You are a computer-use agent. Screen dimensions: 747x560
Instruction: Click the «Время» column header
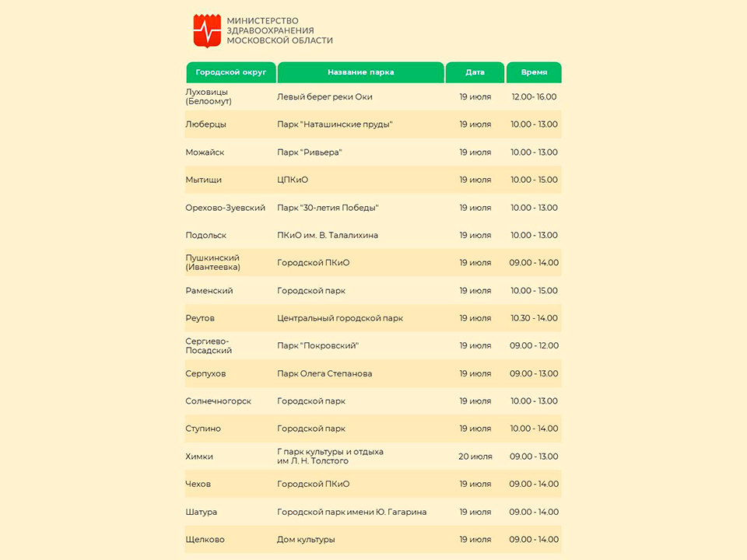534,72
